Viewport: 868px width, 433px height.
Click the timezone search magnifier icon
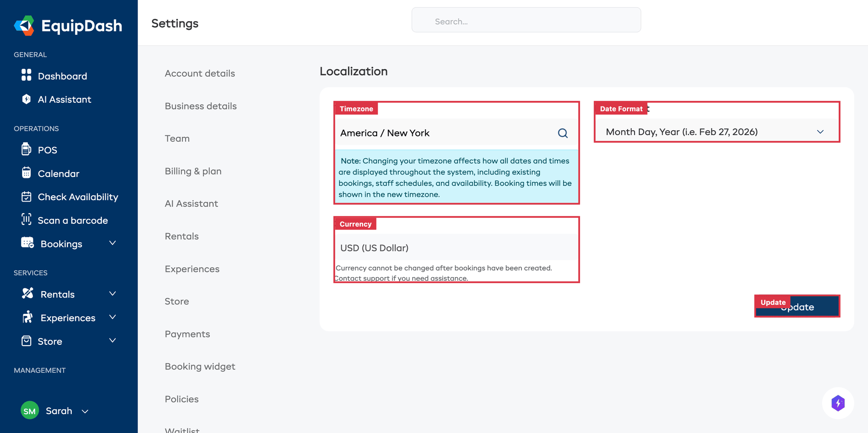(563, 133)
